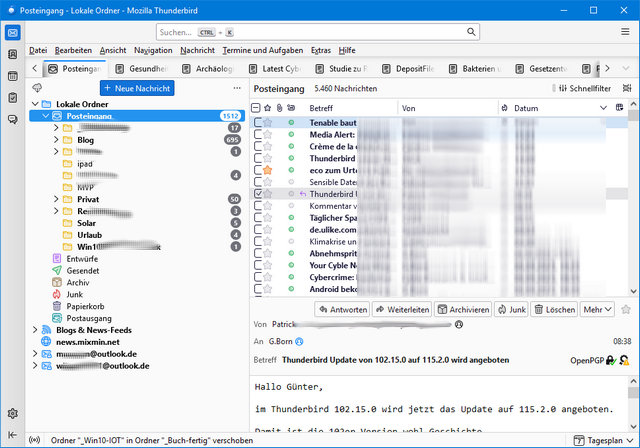The image size is (640, 448).
Task: Expand Blogs & News-Feeds account
Action: (x=35, y=330)
